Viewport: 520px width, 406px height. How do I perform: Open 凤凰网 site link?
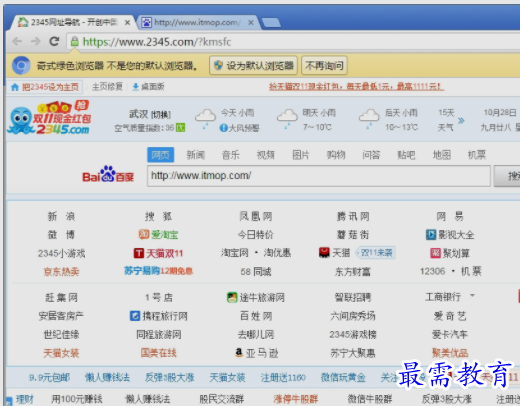[256, 217]
